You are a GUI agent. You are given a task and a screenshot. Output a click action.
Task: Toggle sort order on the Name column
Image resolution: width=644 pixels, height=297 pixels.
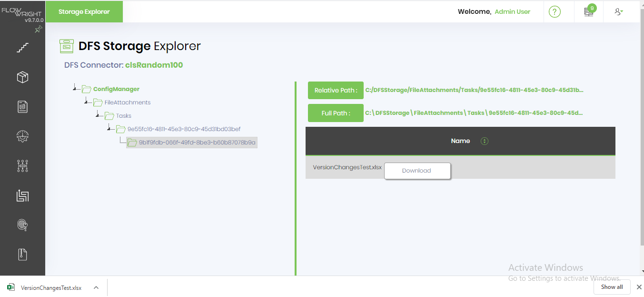click(x=484, y=141)
